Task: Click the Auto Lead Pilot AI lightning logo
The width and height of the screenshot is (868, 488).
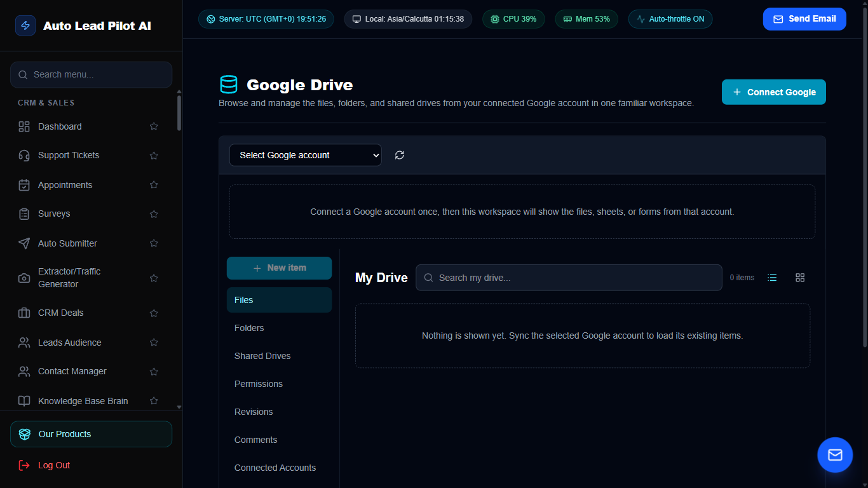Action: coord(25,25)
